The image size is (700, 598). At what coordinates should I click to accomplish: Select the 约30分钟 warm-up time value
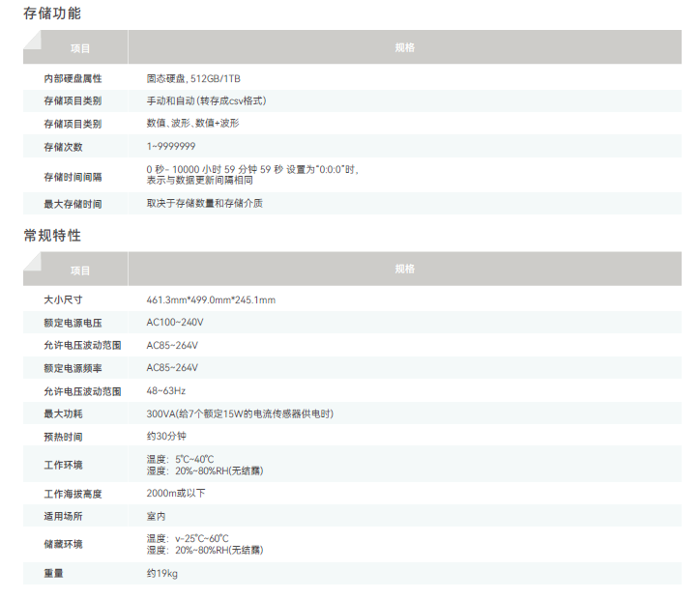click(x=166, y=437)
